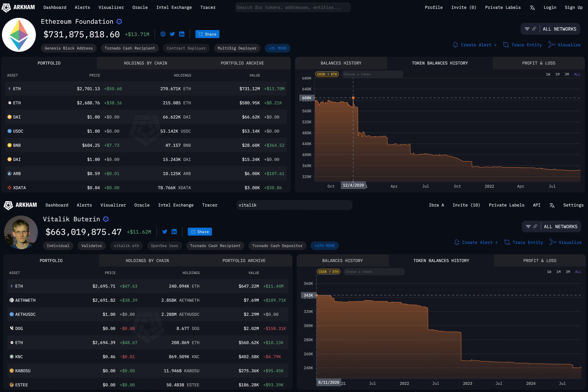
Task: Click the orange 608K data point on chart
Action: coord(353,98)
